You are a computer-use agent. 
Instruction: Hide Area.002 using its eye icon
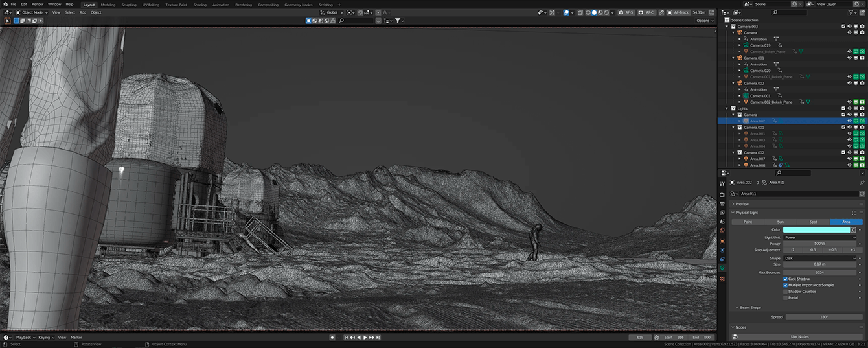849,121
